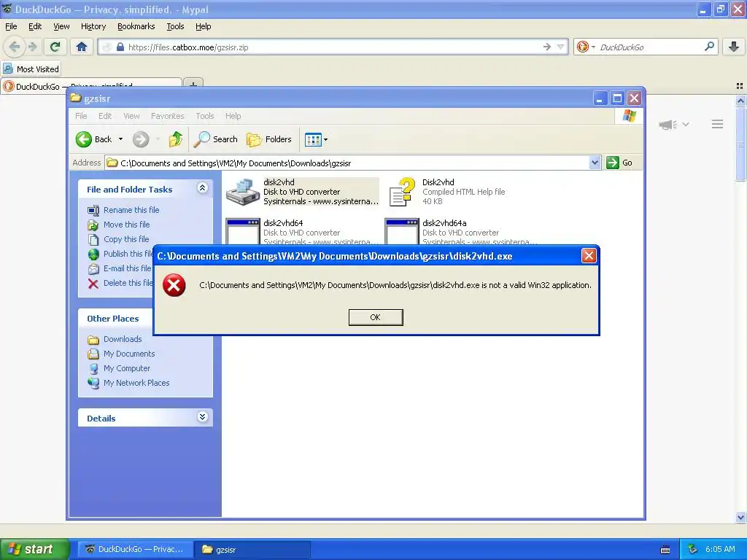Open a new browser tab

click(193, 85)
